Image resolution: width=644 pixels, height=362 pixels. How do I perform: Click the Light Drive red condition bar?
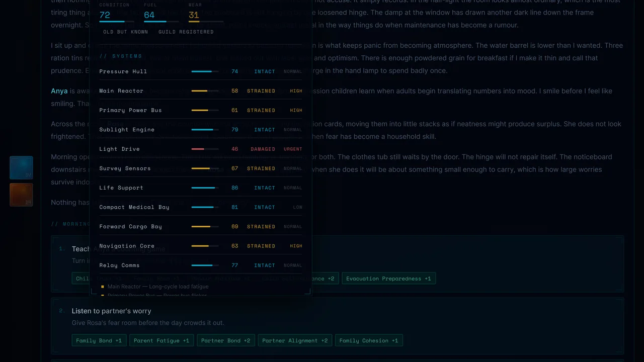[205, 149]
